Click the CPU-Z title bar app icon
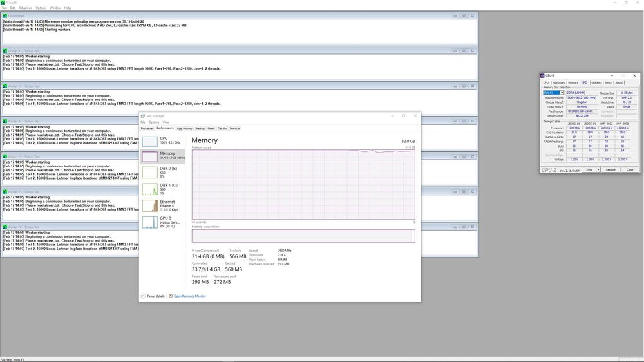The width and height of the screenshot is (644, 362). click(x=543, y=75)
